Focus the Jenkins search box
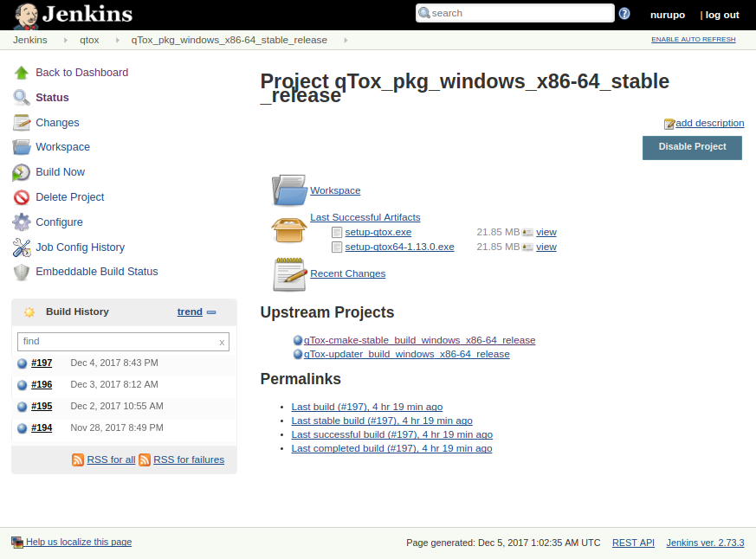 (x=515, y=13)
